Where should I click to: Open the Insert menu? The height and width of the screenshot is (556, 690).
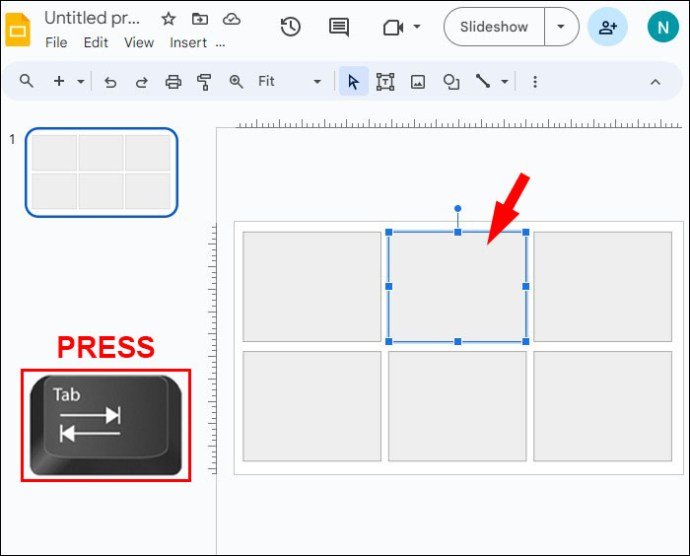coord(188,43)
